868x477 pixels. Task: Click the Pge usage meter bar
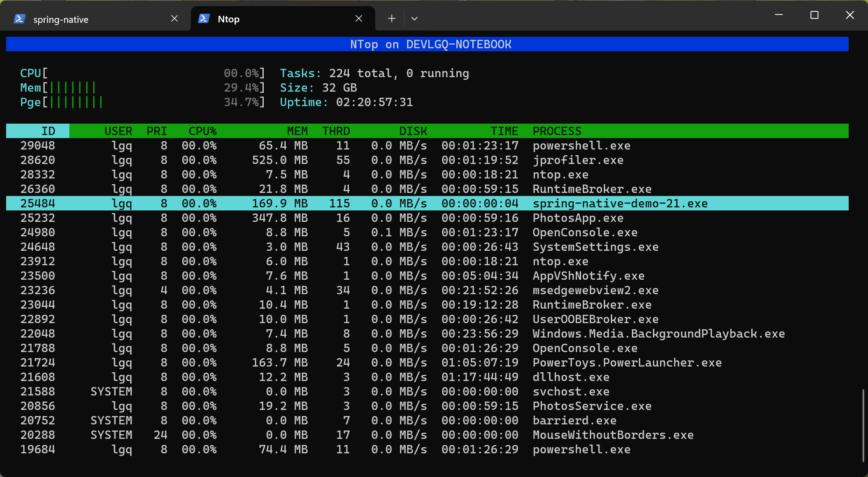(143, 102)
